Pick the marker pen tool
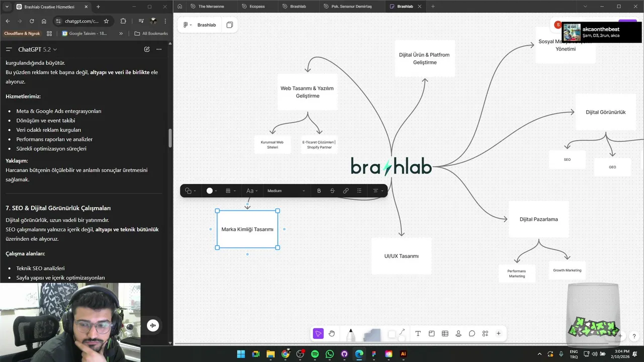The image size is (644, 362). (351, 334)
